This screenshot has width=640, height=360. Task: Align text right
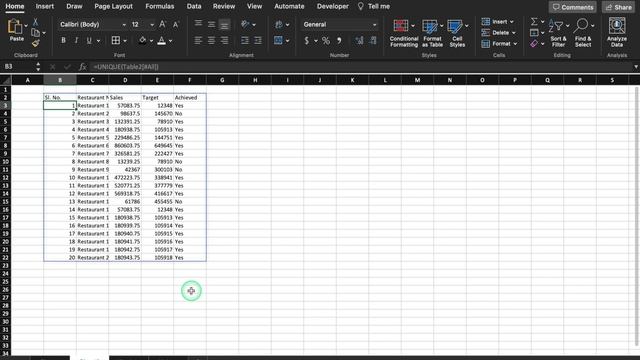click(224, 40)
